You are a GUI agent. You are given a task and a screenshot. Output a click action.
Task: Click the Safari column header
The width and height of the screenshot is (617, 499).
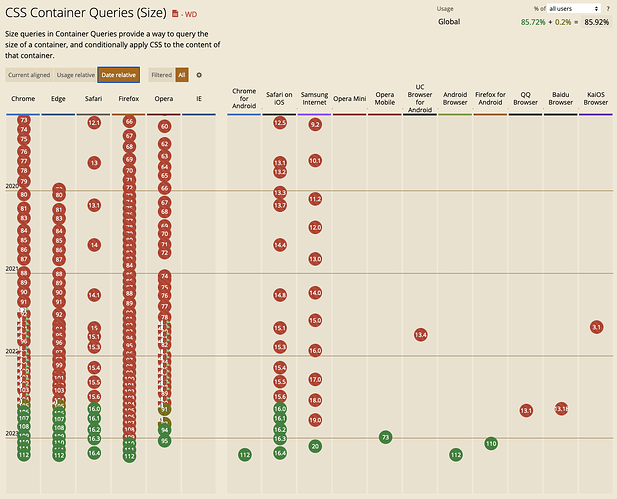pos(93,98)
